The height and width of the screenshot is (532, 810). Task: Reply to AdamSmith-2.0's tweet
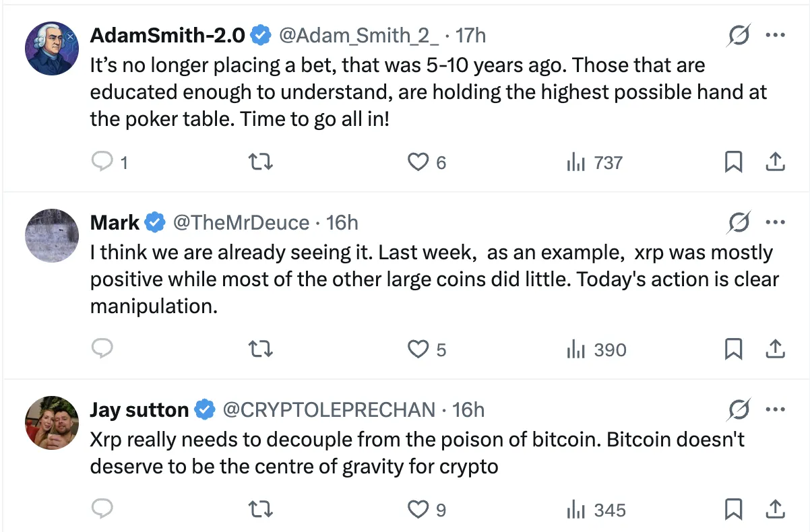[102, 162]
